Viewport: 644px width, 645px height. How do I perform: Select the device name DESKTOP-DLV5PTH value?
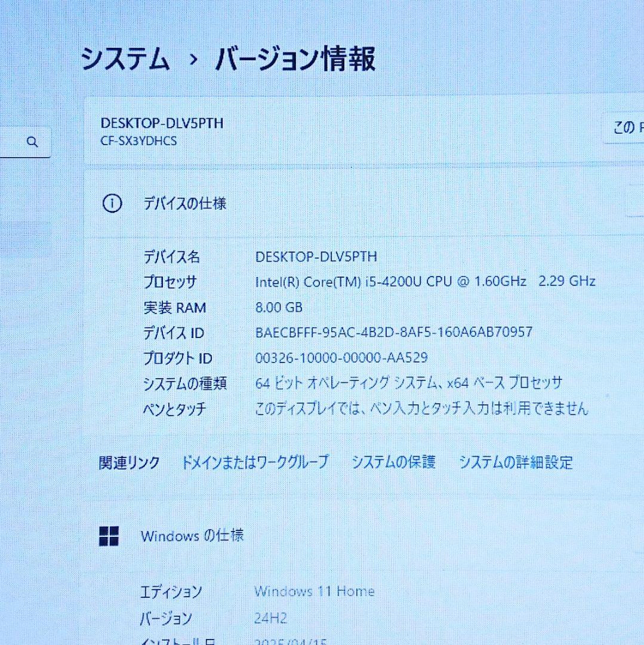[316, 257]
